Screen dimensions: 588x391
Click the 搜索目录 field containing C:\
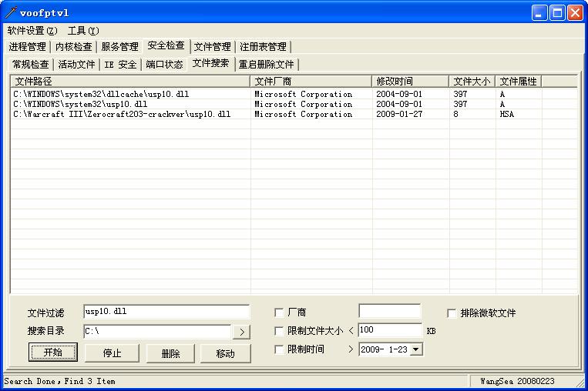pos(157,332)
